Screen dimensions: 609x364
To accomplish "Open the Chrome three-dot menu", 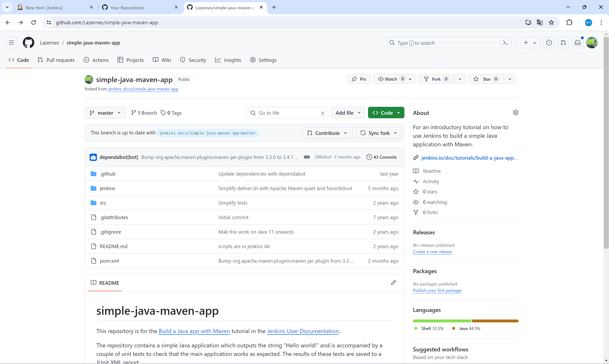I will click(x=601, y=22).
